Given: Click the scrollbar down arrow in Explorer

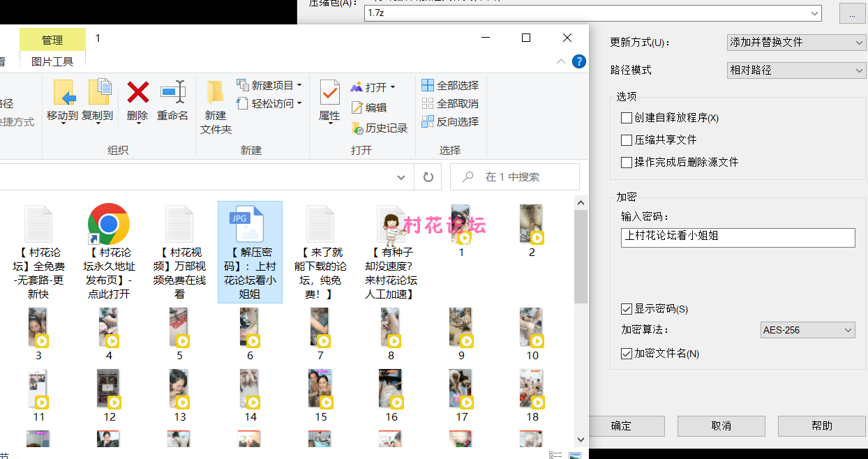Looking at the screenshot, I should 581,439.
